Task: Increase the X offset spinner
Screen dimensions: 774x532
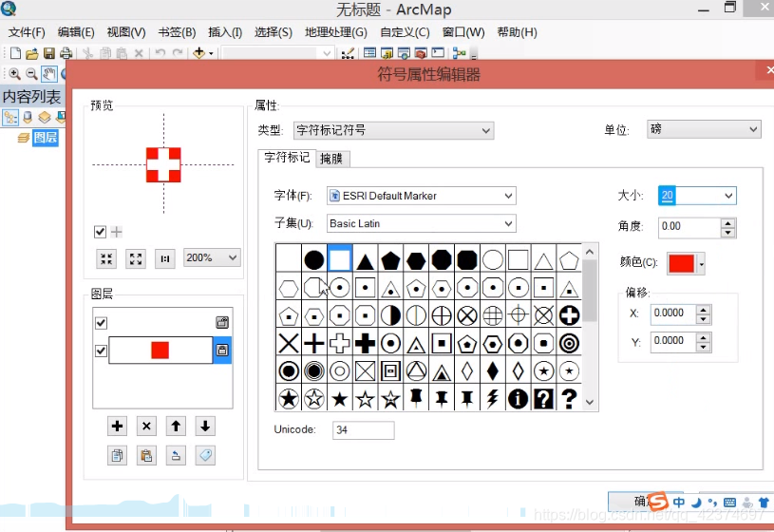Action: point(704,309)
